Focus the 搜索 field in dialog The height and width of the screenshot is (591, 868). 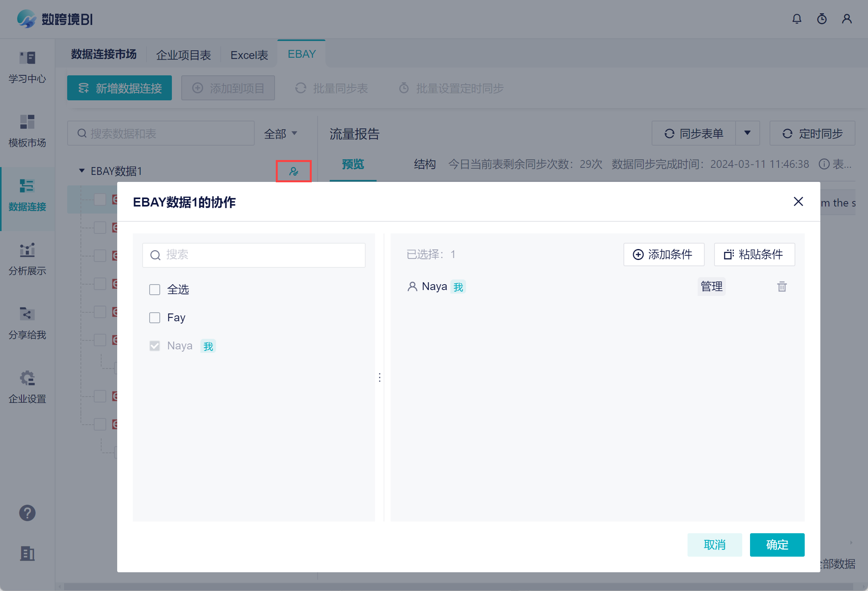coord(254,255)
